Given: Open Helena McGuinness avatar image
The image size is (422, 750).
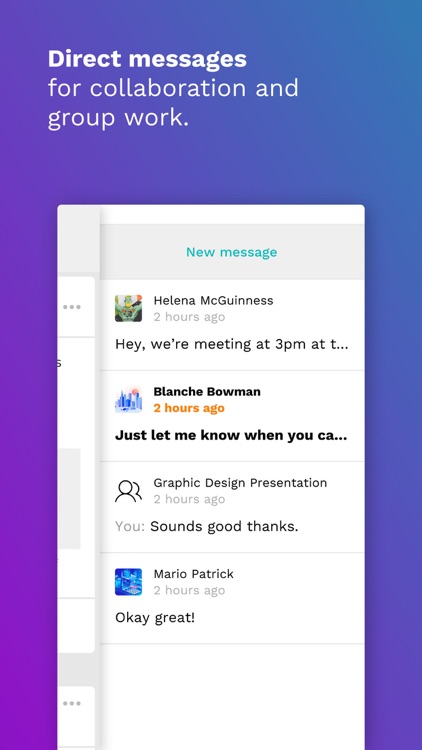Looking at the screenshot, I should pyautogui.click(x=128, y=308).
